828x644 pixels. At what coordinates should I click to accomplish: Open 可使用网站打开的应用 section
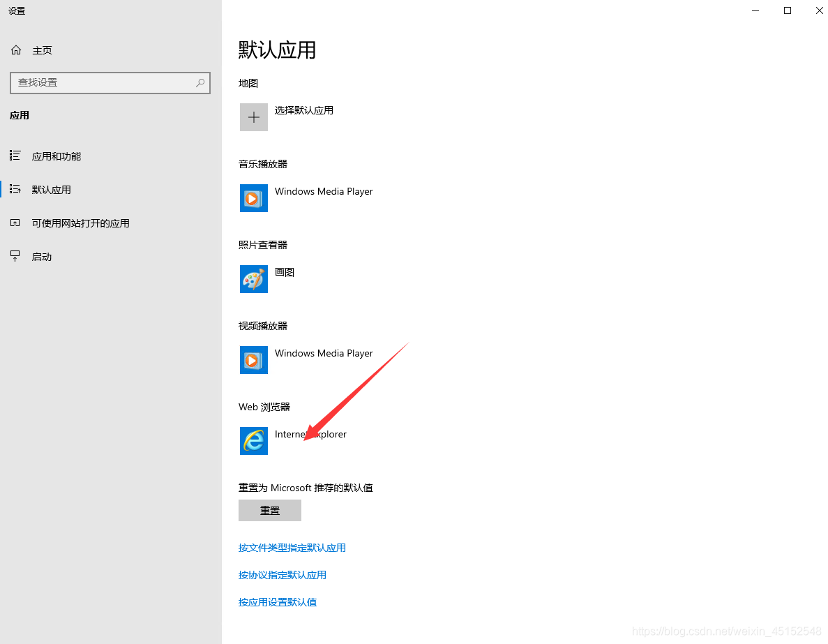pos(80,223)
